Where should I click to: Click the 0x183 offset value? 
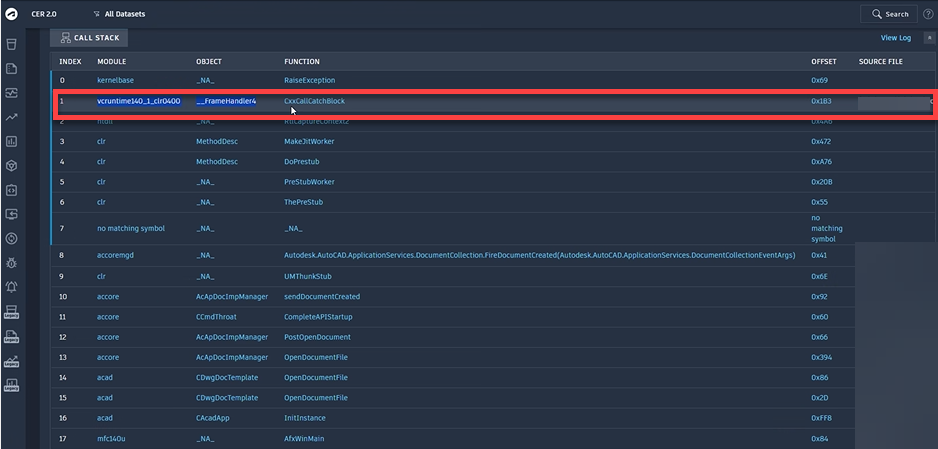[821, 101]
